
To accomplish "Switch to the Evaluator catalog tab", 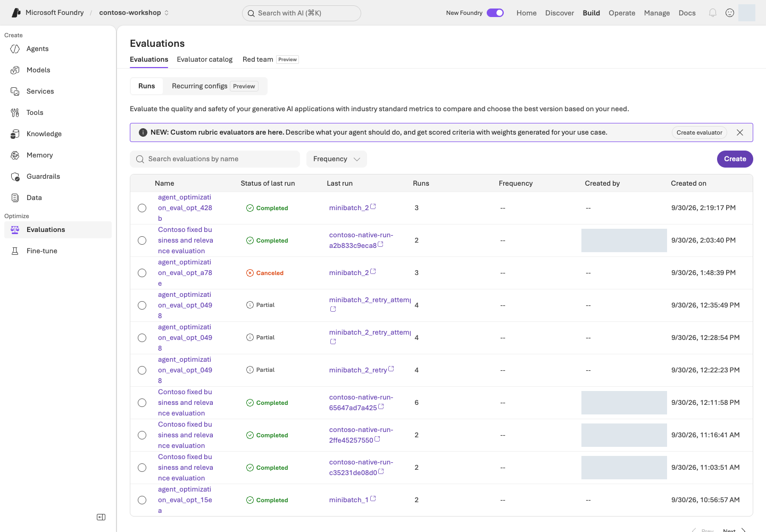I will [x=205, y=60].
